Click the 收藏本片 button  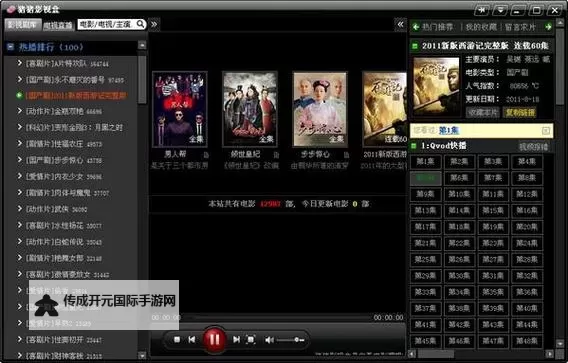(x=482, y=112)
